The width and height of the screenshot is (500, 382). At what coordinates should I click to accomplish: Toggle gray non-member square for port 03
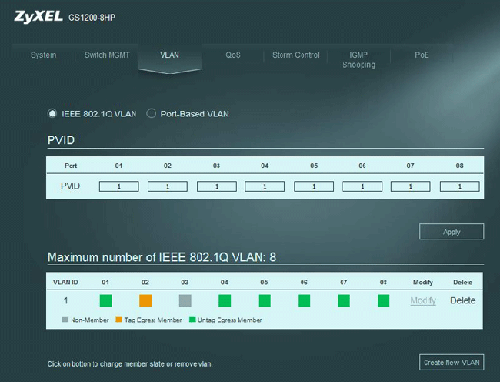point(185,301)
